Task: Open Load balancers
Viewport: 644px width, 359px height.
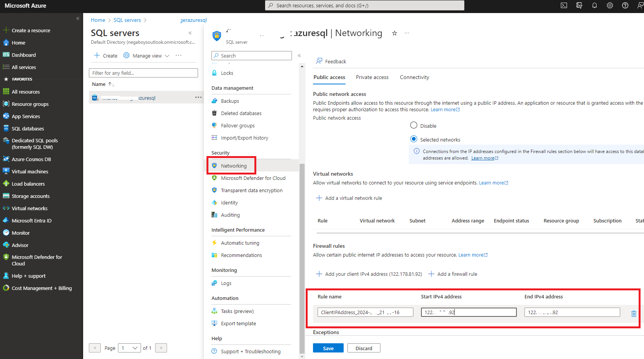Action: coord(28,184)
